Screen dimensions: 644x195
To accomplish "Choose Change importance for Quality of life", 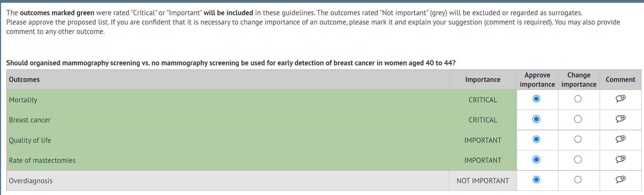I will [578, 139].
